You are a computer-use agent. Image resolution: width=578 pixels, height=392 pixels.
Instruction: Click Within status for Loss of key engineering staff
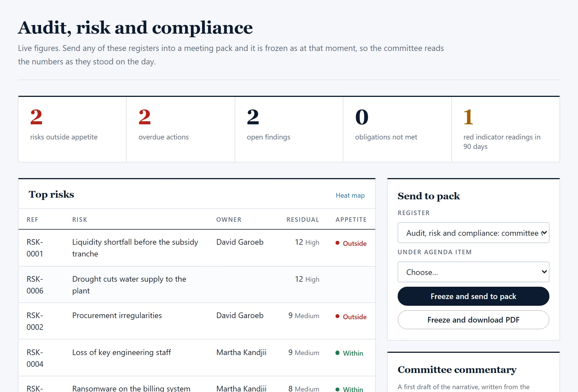[349, 353]
